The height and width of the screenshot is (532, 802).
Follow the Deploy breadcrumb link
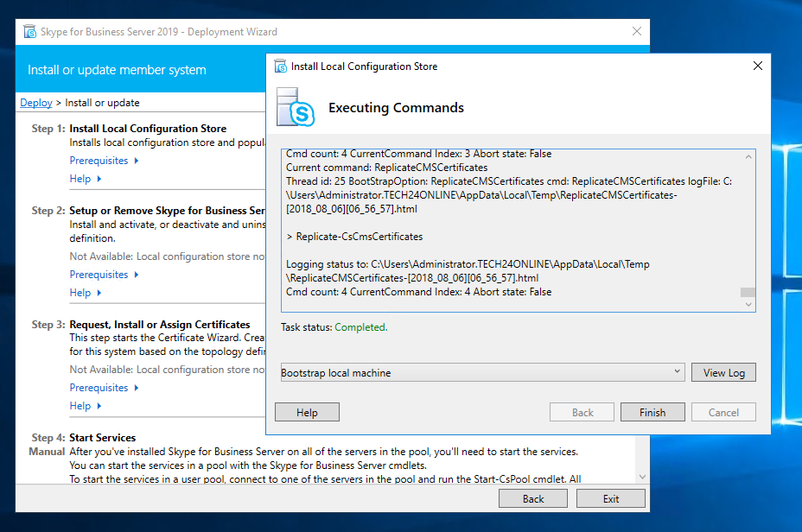pos(36,103)
